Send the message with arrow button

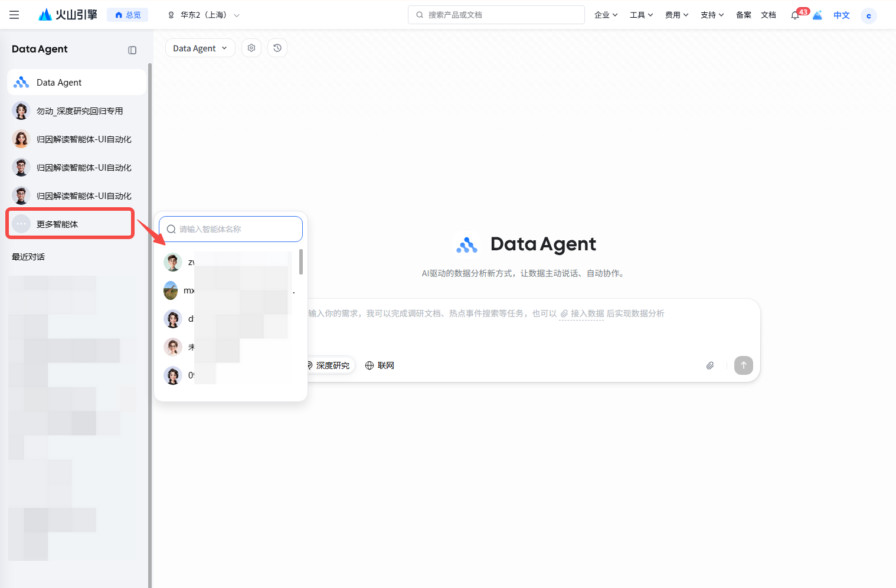click(x=744, y=365)
